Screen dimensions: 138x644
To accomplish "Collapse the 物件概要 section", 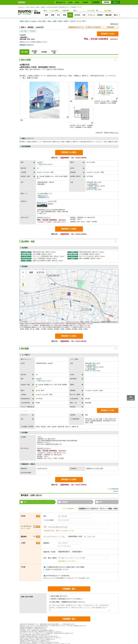I will tap(115, 348).
